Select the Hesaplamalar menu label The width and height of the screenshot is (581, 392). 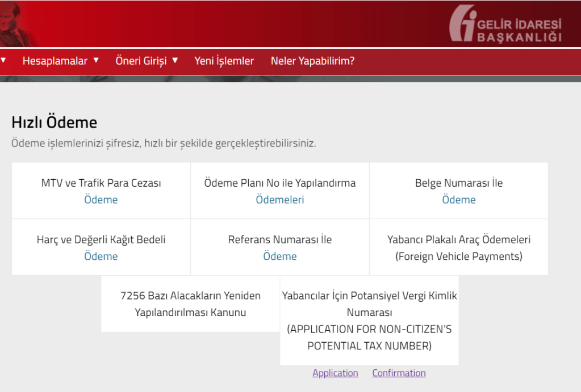(55, 61)
